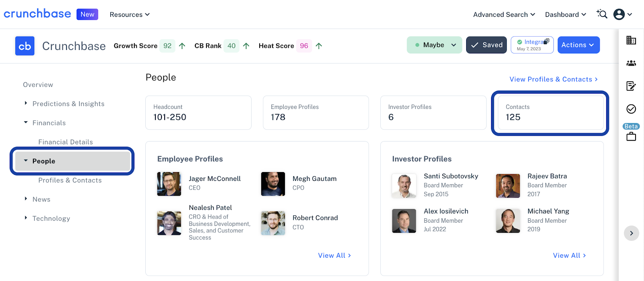The height and width of the screenshot is (281, 644).
Task: Click the Heat Score up arrow
Action: click(x=319, y=46)
